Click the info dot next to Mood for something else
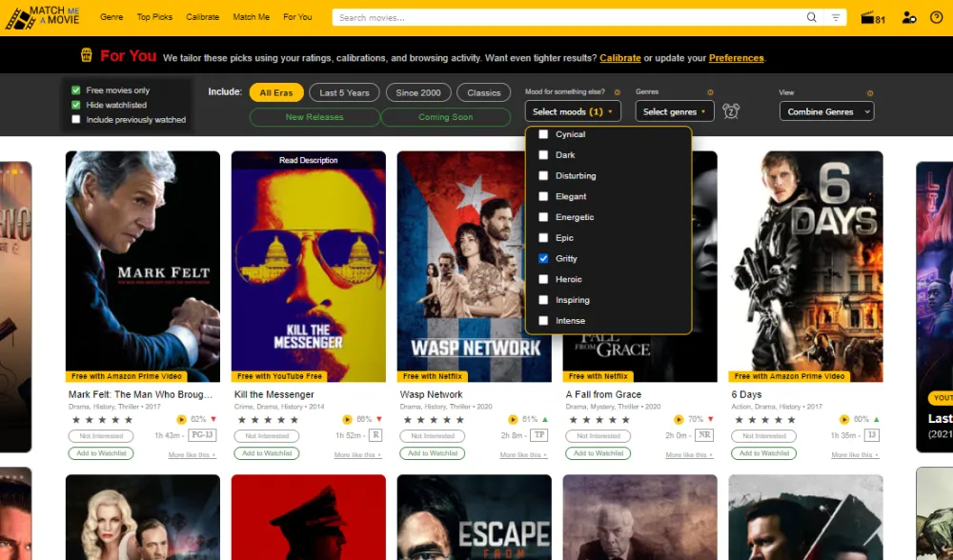Image resolution: width=953 pixels, height=560 pixels. (x=617, y=92)
